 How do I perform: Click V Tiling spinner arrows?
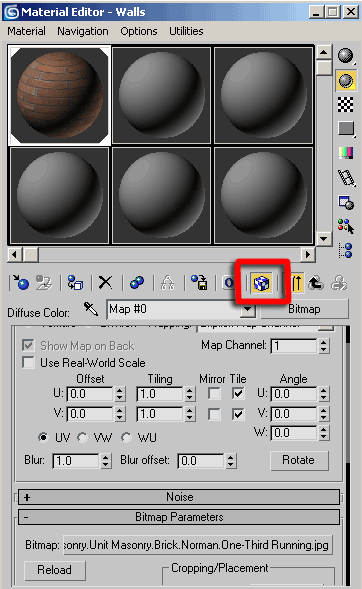pos(190,414)
